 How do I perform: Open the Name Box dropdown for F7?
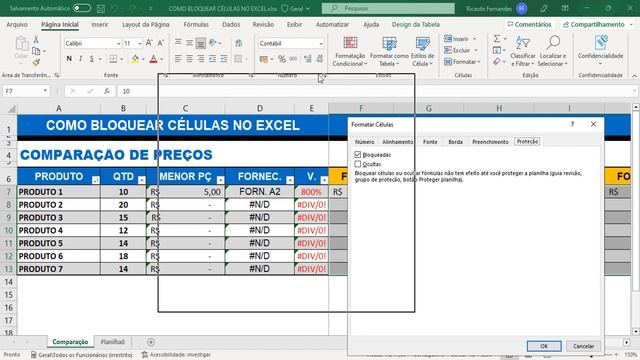click(45, 91)
